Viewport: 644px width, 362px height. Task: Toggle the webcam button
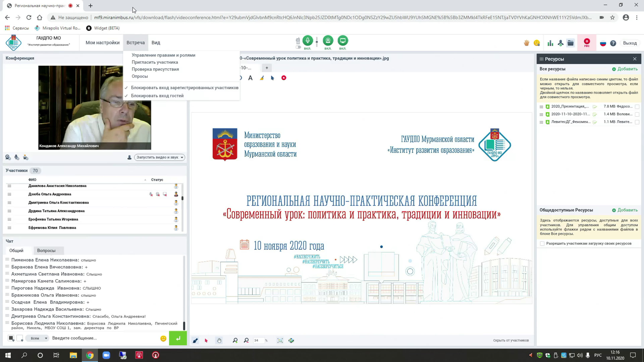[x=328, y=41]
